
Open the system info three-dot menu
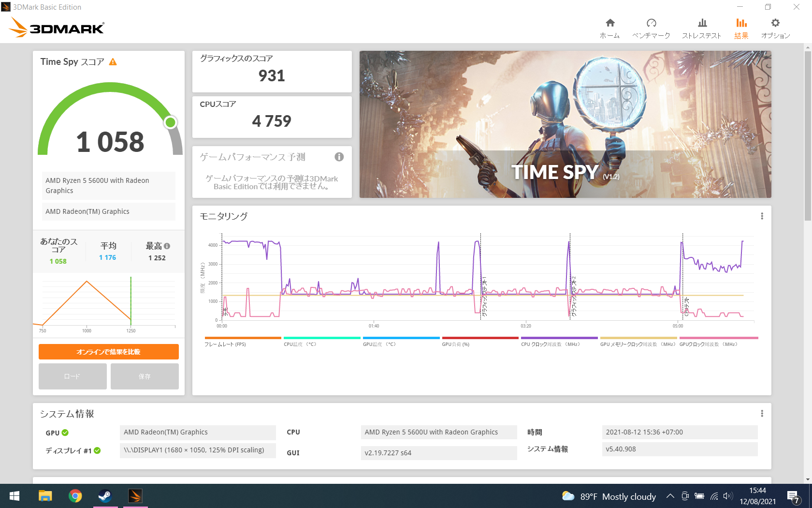coord(762,414)
